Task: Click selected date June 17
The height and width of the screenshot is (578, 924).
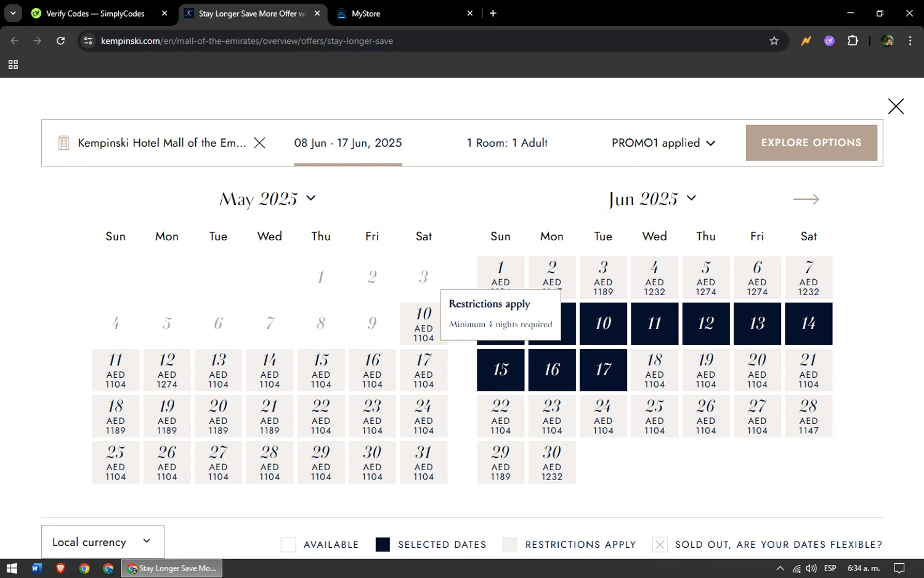Action: tap(603, 370)
